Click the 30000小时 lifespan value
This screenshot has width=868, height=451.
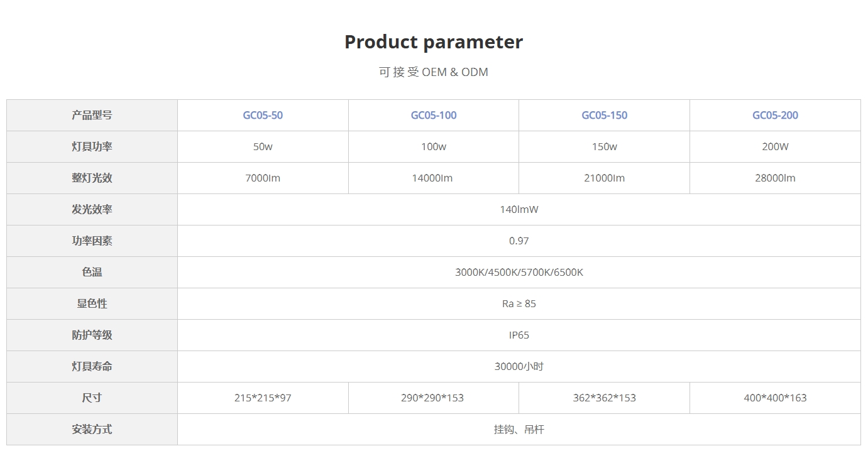[519, 366]
